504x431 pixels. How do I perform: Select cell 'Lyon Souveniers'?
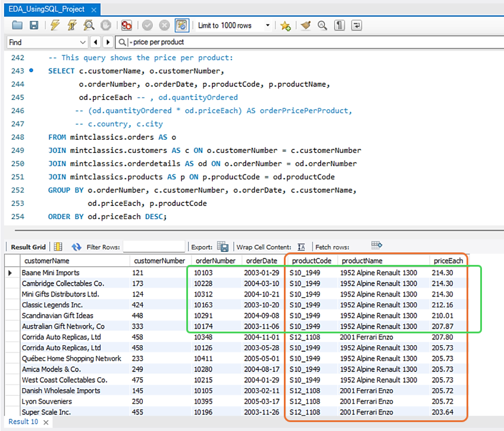tap(75, 401)
